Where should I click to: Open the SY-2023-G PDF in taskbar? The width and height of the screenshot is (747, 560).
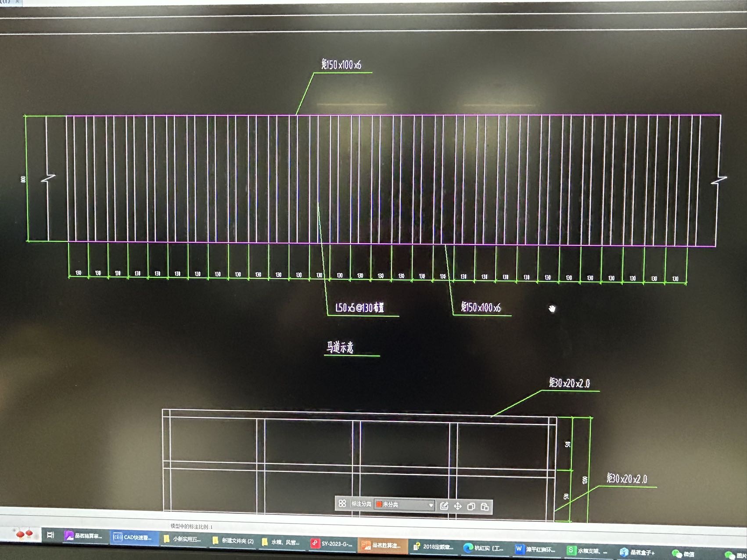tap(332, 544)
